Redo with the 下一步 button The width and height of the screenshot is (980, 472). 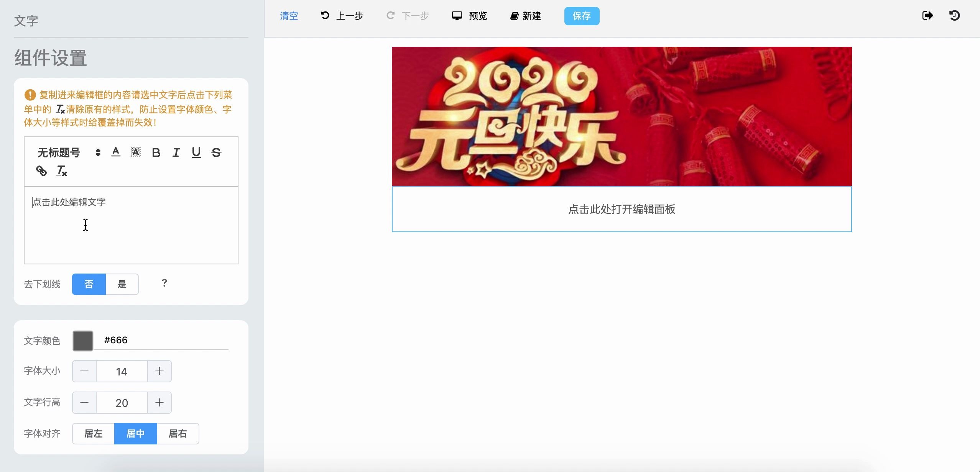pos(407,16)
